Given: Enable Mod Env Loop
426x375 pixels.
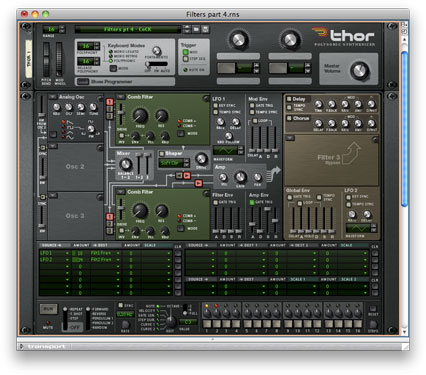Looking at the screenshot, I should tap(255, 120).
